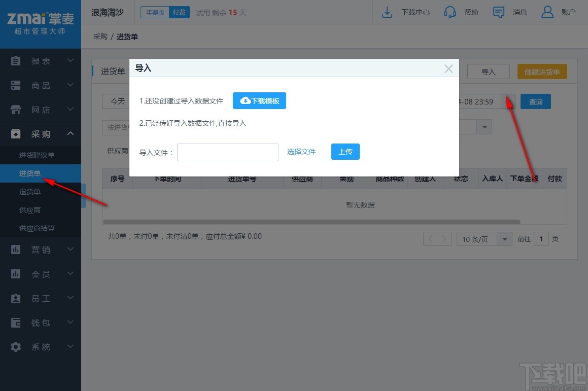Open the 10条/页 page size dropdown
588x391 pixels.
click(483, 238)
